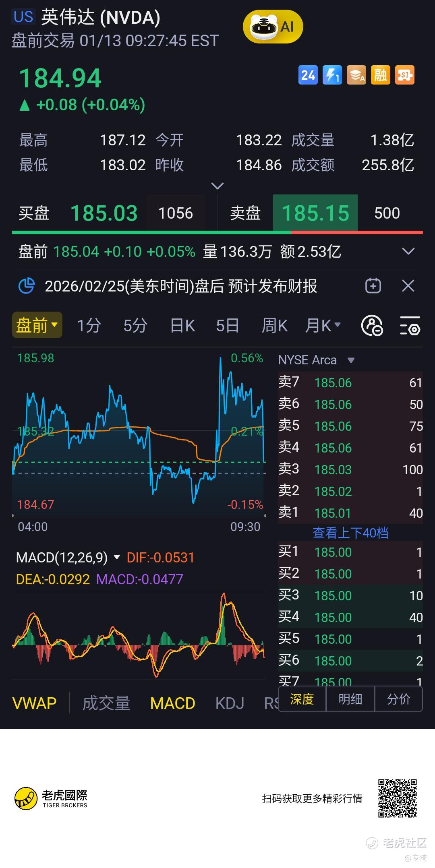Select the 买4 185.00 order row
435x868 pixels.
point(350,617)
